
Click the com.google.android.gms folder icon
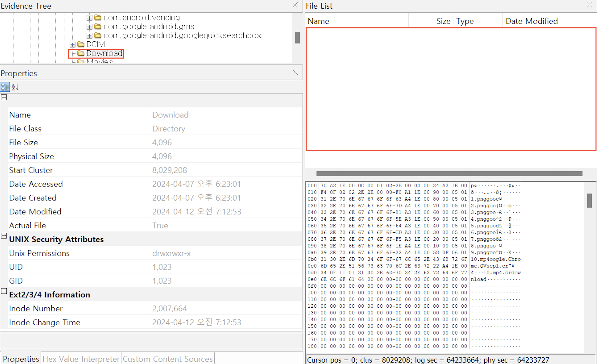coord(98,26)
